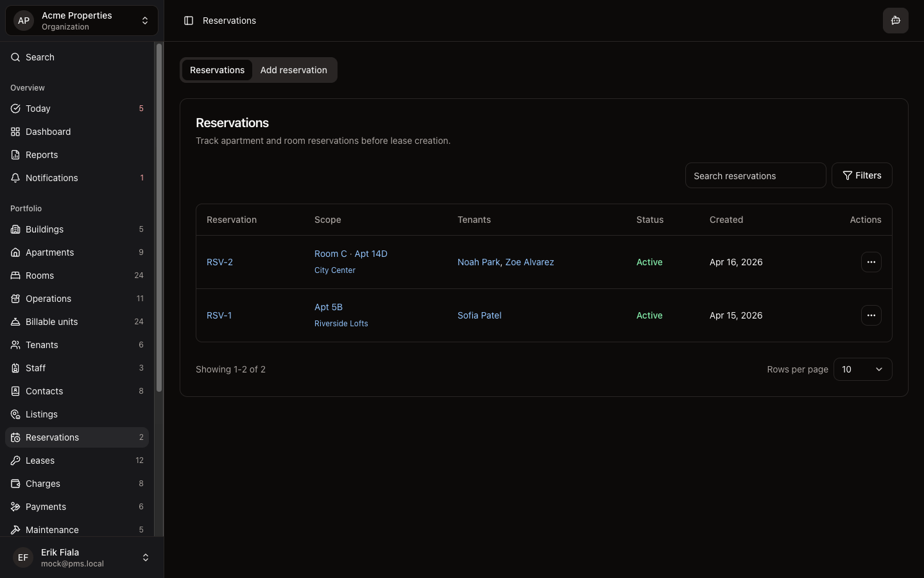Click the Maintenance wrench icon
The width and height of the screenshot is (924, 578).
coord(15,530)
